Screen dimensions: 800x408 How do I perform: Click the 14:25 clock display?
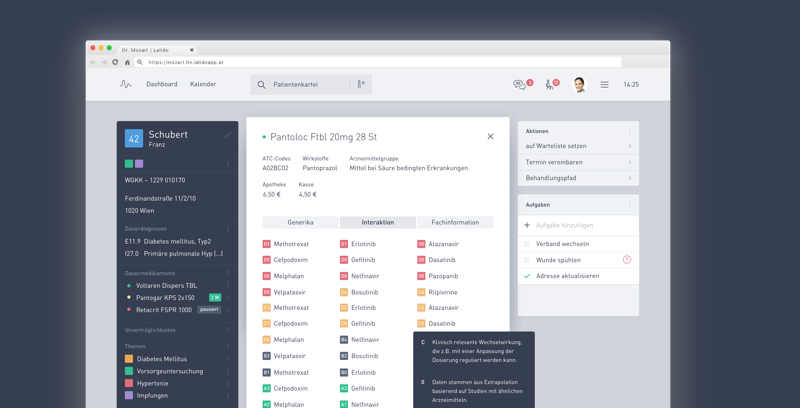[x=631, y=85]
